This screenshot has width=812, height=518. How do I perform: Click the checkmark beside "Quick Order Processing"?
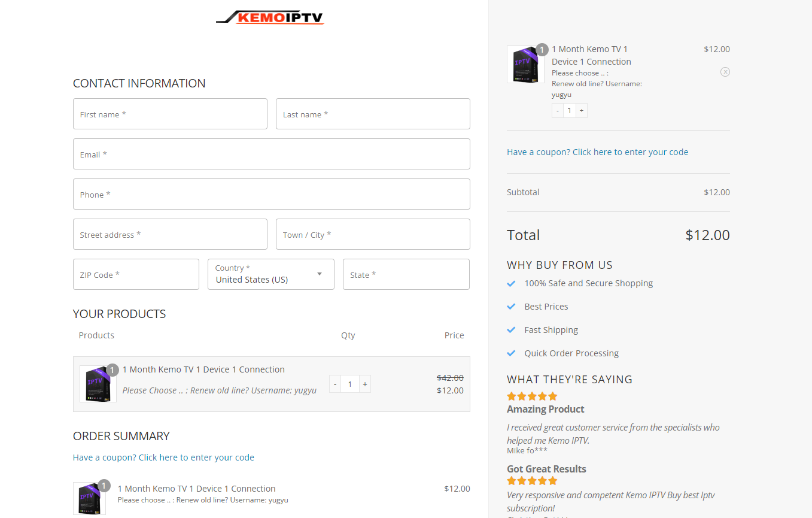pos(512,353)
